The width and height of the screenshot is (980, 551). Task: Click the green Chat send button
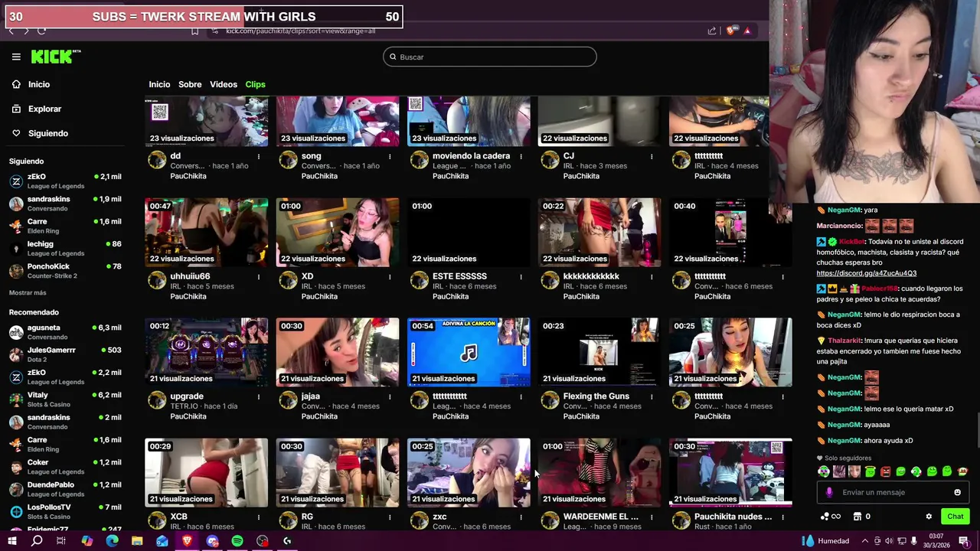(x=955, y=517)
